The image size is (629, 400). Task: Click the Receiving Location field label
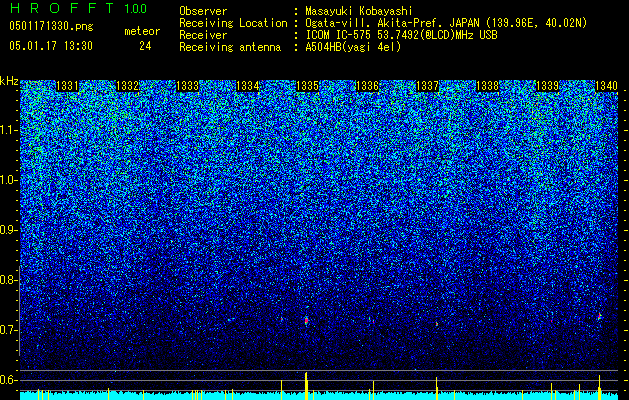point(233,23)
